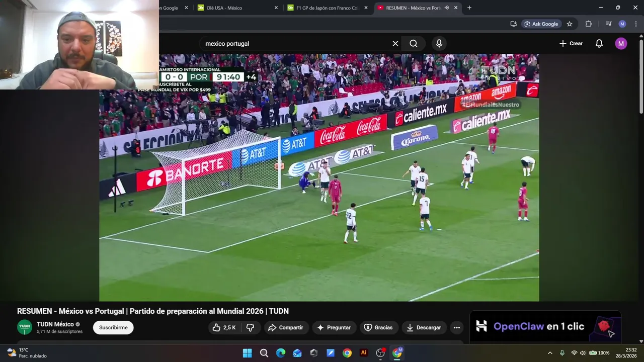Click the YouTube search magnifier button

coord(414,44)
